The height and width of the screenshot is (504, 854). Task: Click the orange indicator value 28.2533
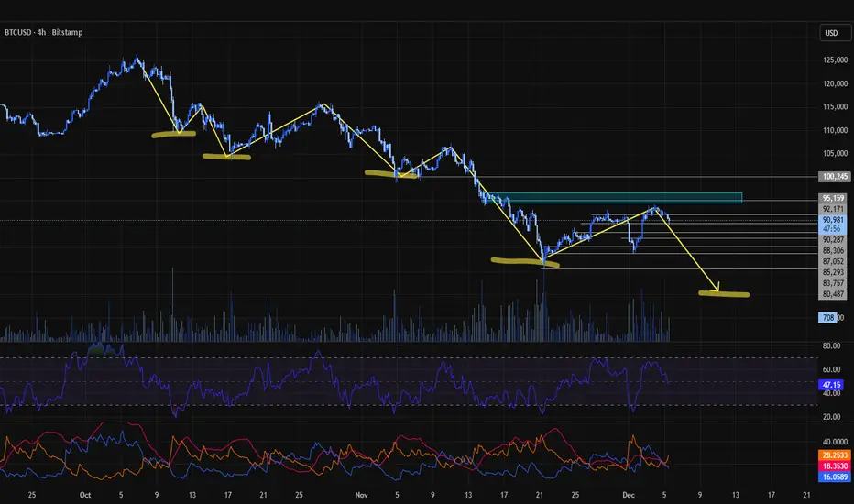(x=835, y=455)
